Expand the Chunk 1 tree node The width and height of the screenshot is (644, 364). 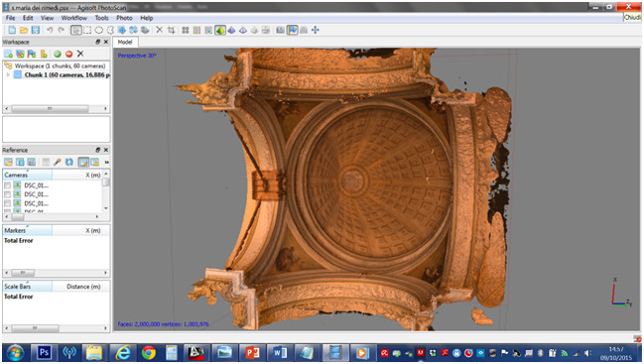click(x=8, y=75)
